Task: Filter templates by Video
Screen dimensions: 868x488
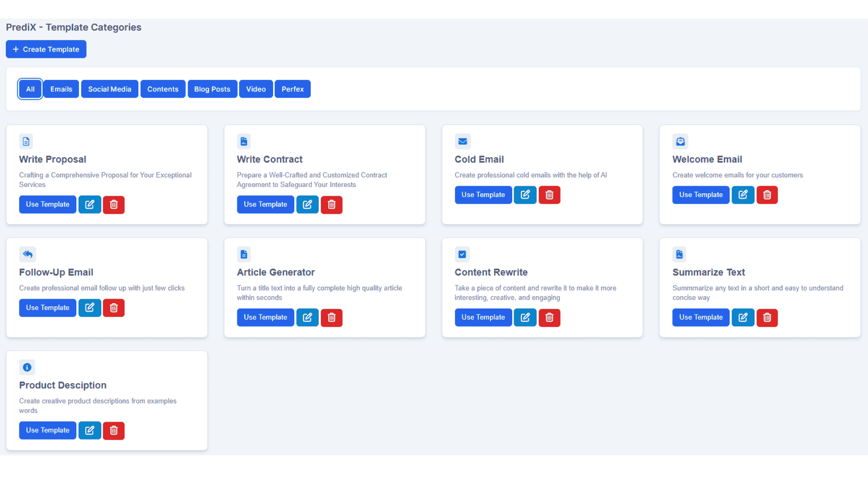Action: [x=256, y=89]
